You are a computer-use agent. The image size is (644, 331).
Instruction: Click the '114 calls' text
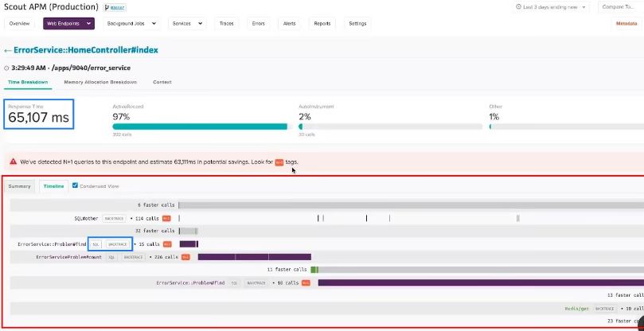tap(146, 219)
